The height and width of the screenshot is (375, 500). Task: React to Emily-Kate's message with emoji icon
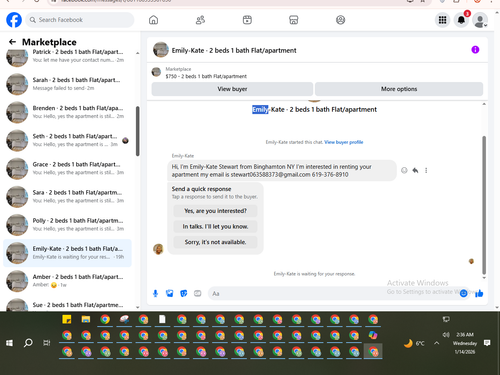[x=404, y=170]
